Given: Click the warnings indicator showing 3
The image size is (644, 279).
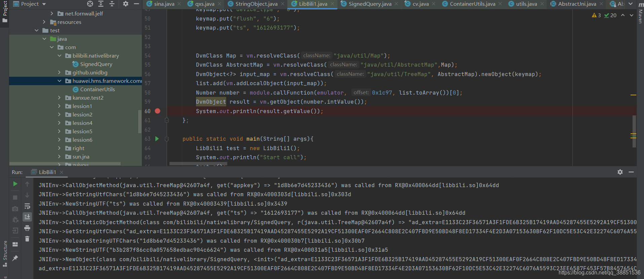Looking at the screenshot, I should tap(596, 15).
